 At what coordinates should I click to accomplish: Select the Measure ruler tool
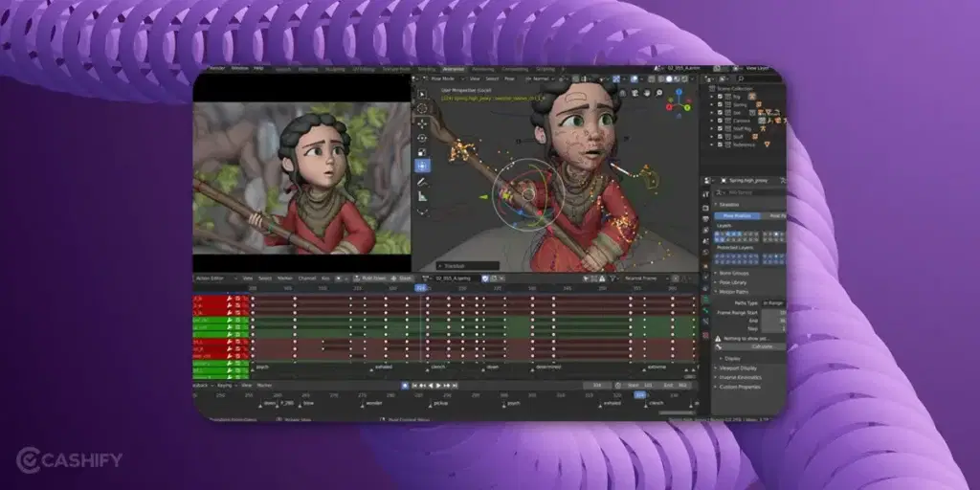[422, 196]
